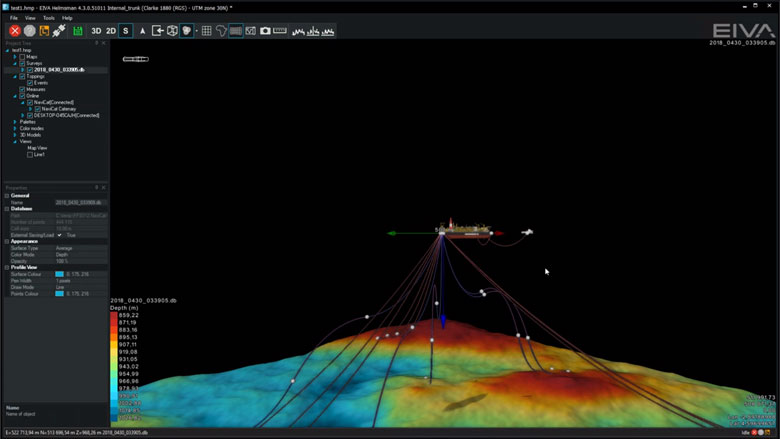Switch to 3D view mode

[97, 31]
